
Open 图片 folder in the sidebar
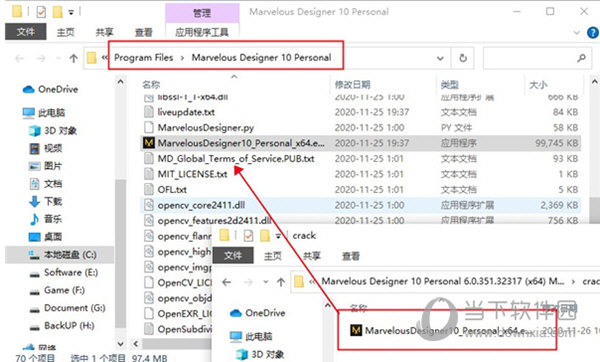pyautogui.click(x=46, y=166)
